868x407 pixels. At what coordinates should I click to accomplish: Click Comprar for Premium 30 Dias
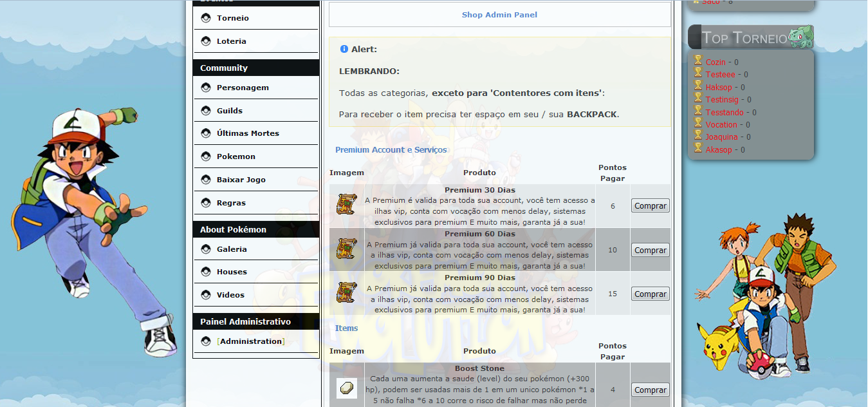[x=651, y=206]
